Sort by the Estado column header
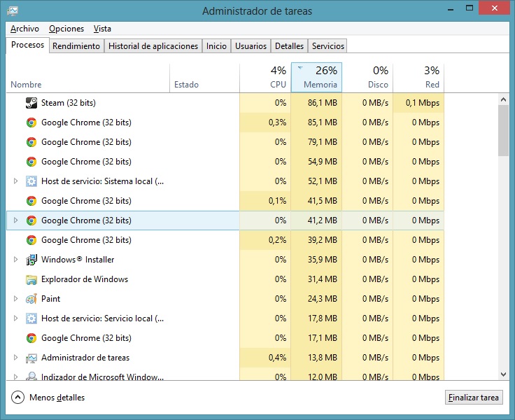The image size is (515, 420). (204, 78)
